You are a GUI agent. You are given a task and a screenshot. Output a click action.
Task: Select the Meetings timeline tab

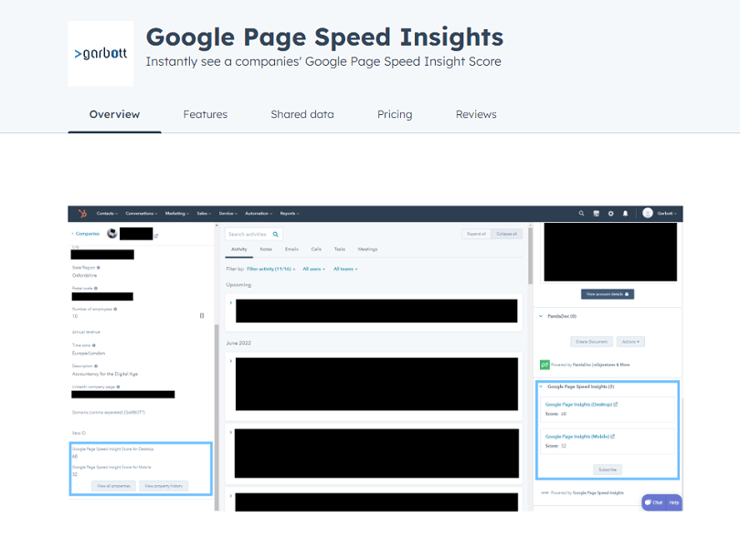point(367,249)
